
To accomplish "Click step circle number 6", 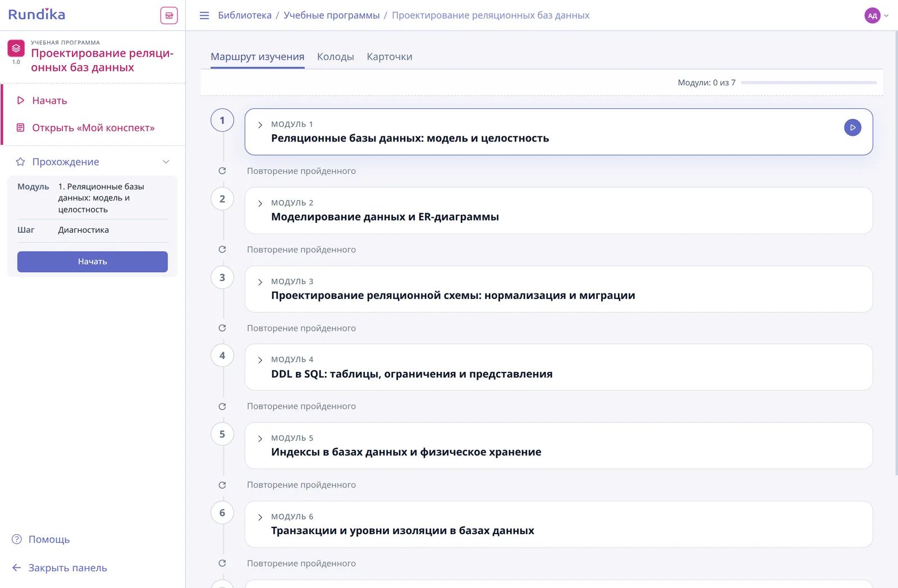I will click(x=222, y=512).
